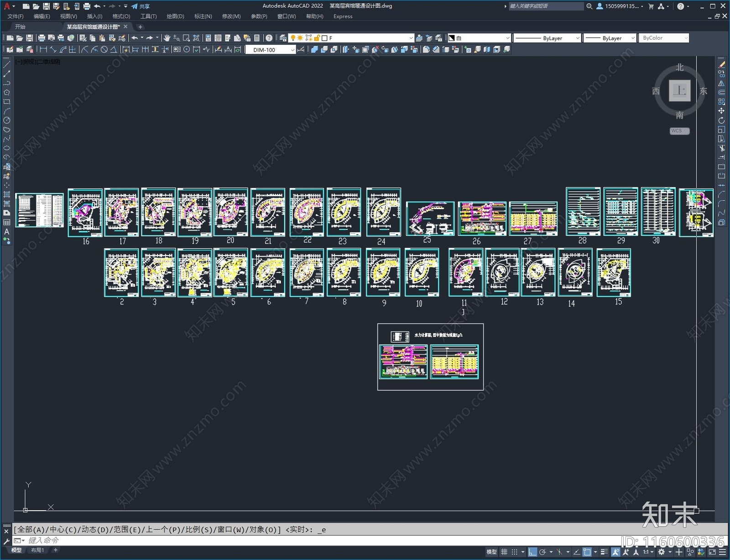
Task: Open the QuickCalc calculator tool
Action: coord(257,38)
